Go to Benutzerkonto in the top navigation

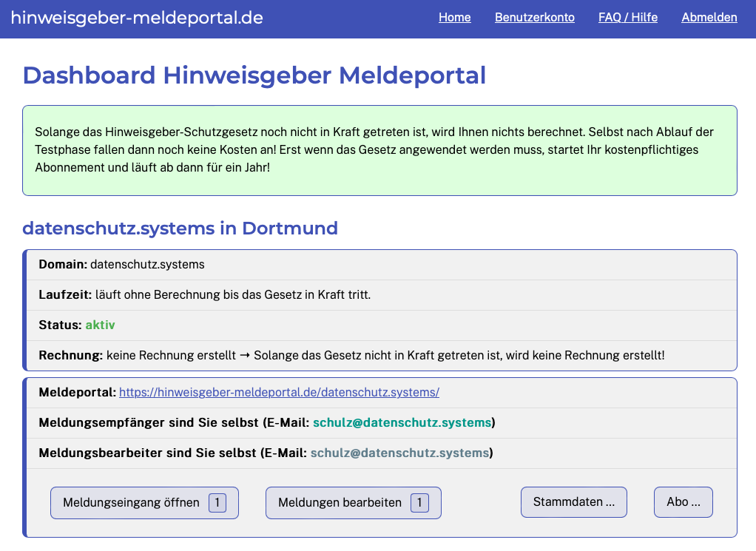534,18
